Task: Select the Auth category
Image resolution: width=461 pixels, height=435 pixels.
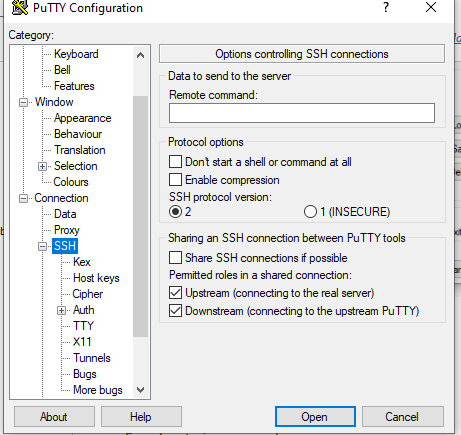Action: (84, 310)
